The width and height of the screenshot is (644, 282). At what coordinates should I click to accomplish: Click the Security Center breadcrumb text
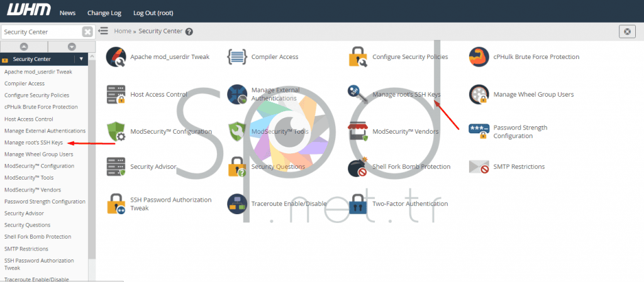(160, 31)
